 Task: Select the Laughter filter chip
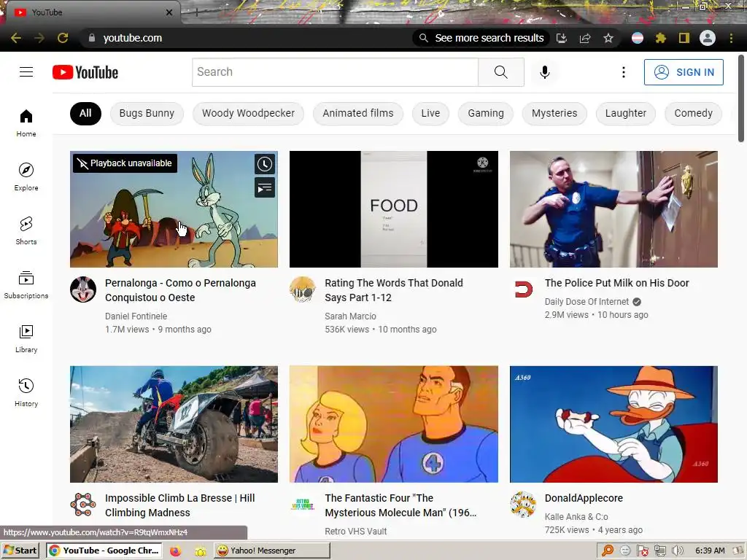(x=625, y=113)
